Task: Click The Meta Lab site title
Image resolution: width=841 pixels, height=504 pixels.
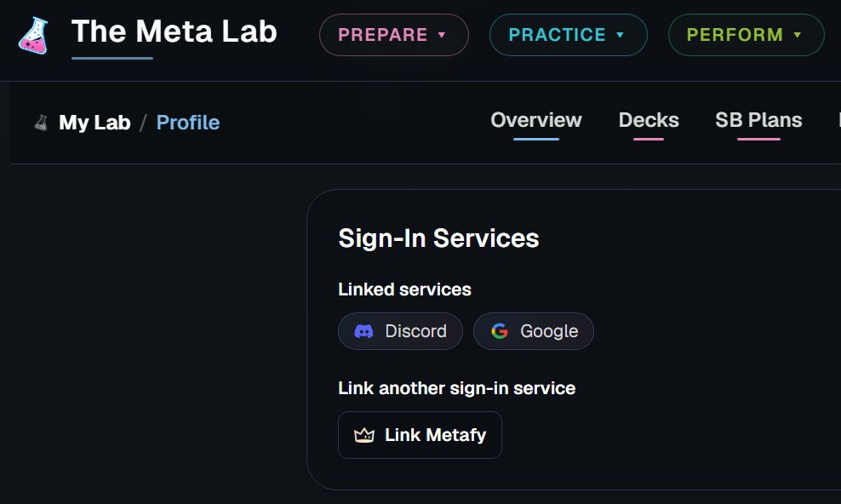Action: (x=174, y=31)
